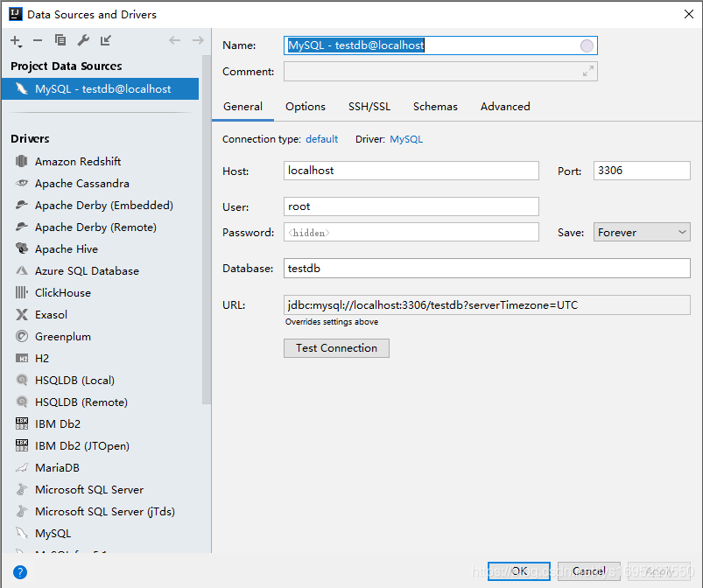The width and height of the screenshot is (703, 588).
Task: Click the MySQL Driver link
Action: (x=406, y=139)
